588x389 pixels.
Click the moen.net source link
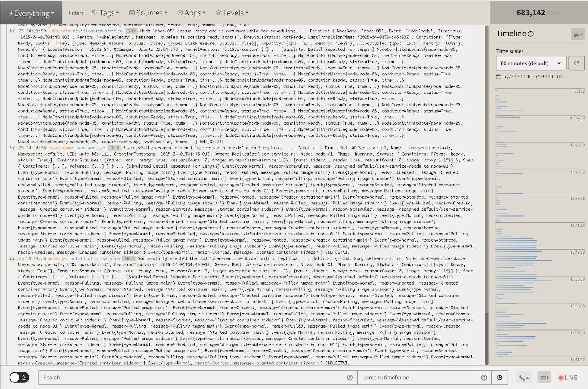58,258
